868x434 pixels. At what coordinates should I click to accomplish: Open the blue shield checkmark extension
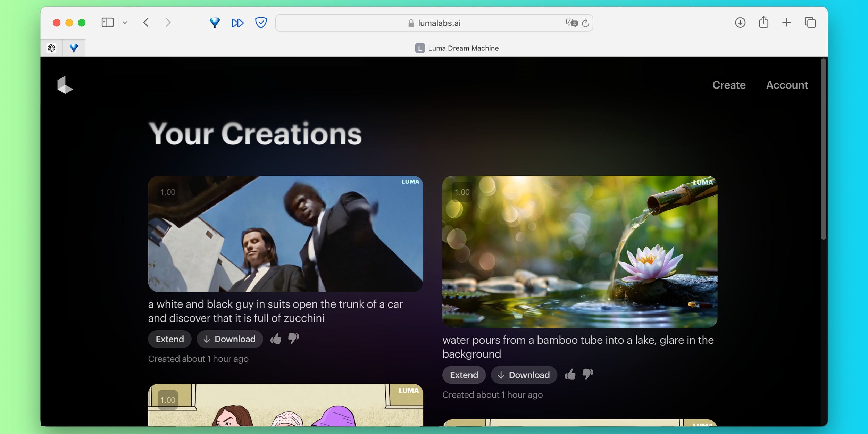click(x=261, y=23)
